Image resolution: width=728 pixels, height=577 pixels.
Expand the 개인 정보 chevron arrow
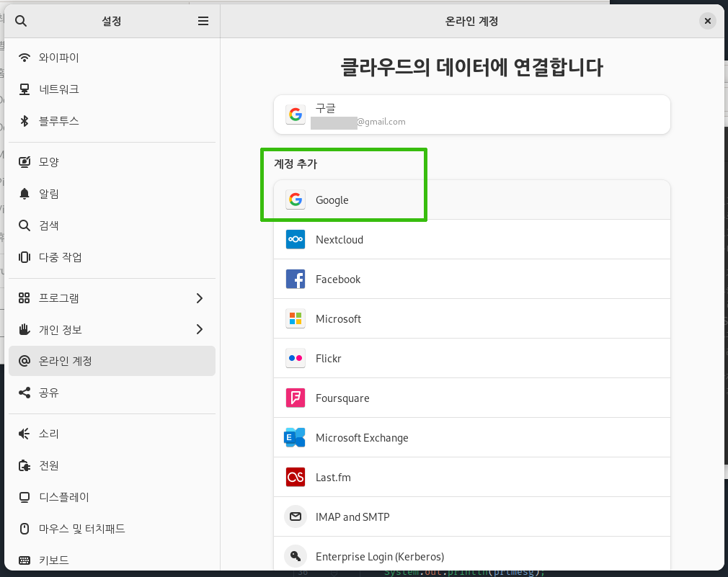tap(200, 329)
